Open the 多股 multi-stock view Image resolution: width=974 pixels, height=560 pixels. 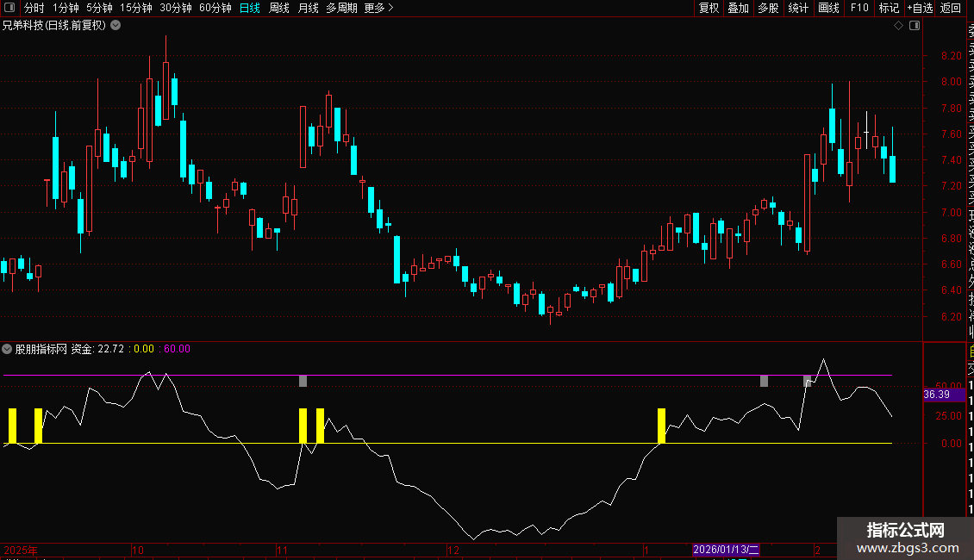[768, 8]
